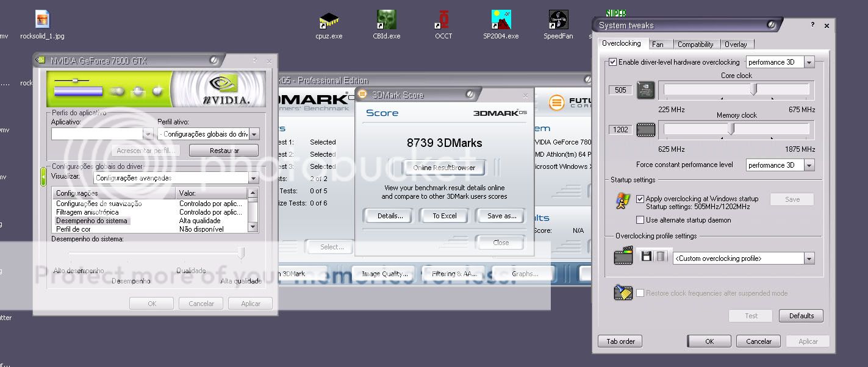
Task: Click the memory clock value field 1202
Action: coord(620,129)
